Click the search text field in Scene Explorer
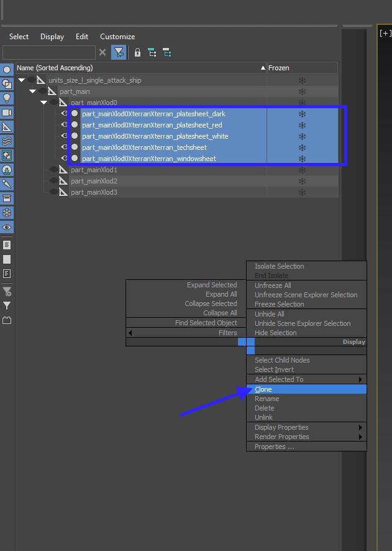This screenshot has width=392, height=551. coord(48,53)
